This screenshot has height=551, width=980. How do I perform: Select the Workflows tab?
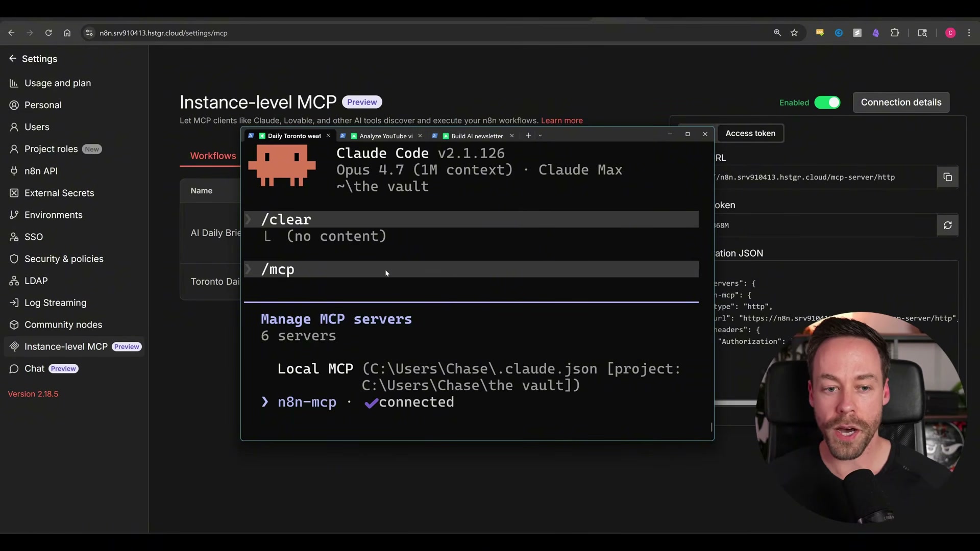[213, 156]
